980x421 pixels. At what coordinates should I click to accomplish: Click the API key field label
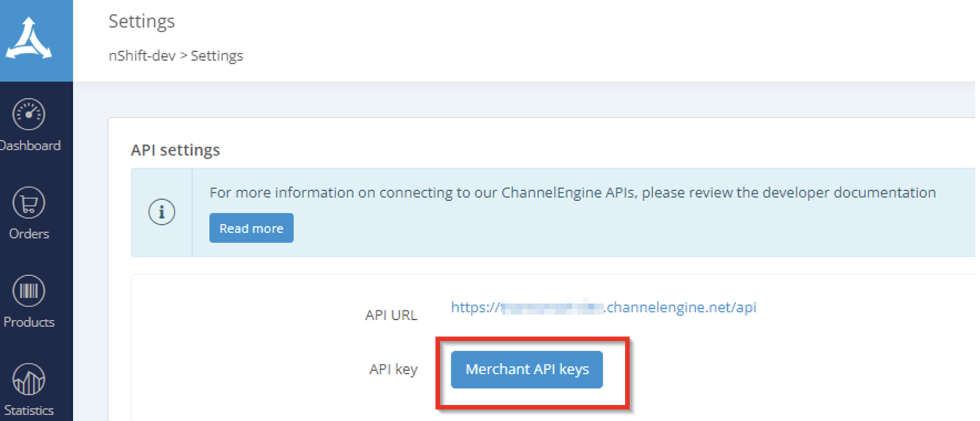393,369
